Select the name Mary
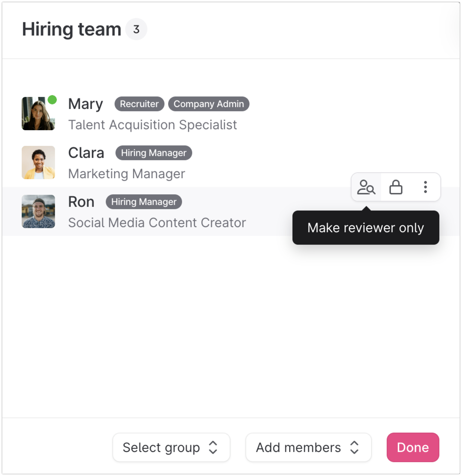Viewport: 462px width, 476px height. (85, 104)
